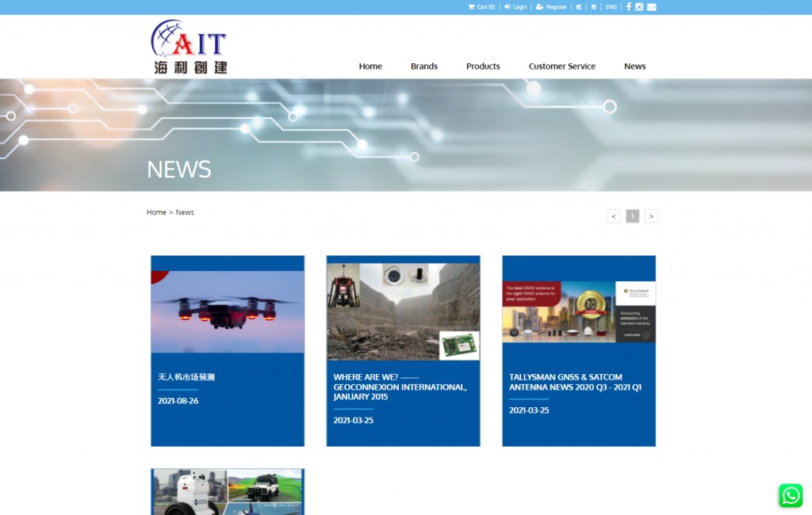812x515 pixels.
Task: Open the Brands menu
Action: click(424, 67)
